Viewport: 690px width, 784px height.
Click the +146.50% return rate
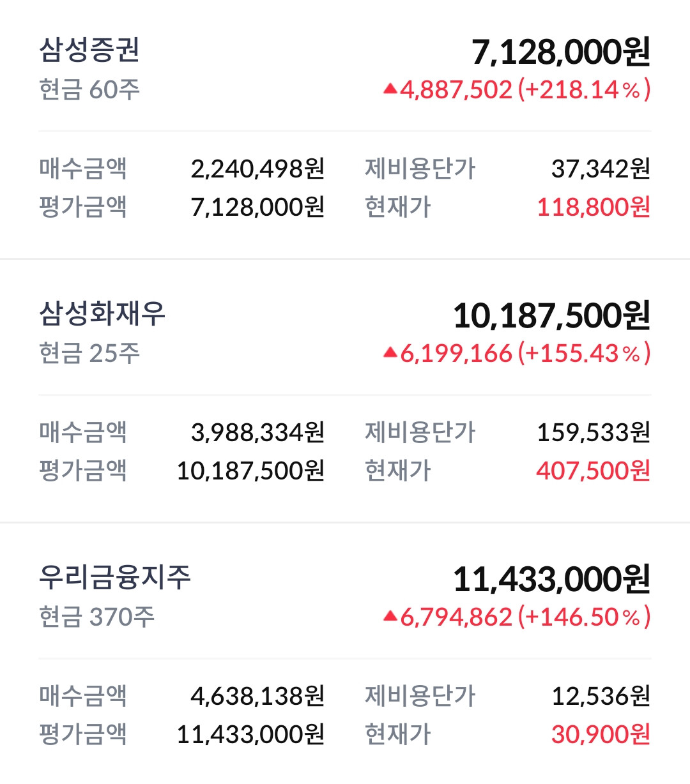click(585, 617)
